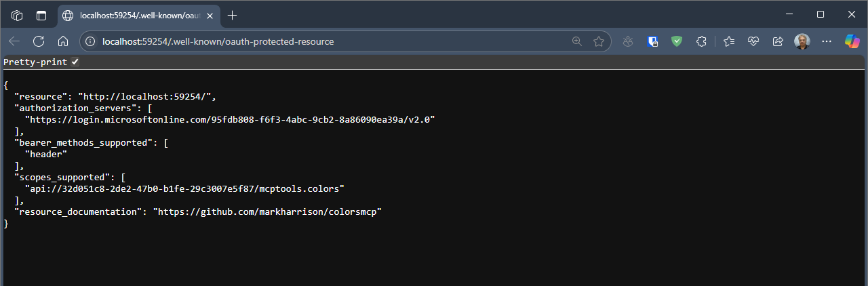Minimize the browser window
868x286 pixels.
[789, 14]
